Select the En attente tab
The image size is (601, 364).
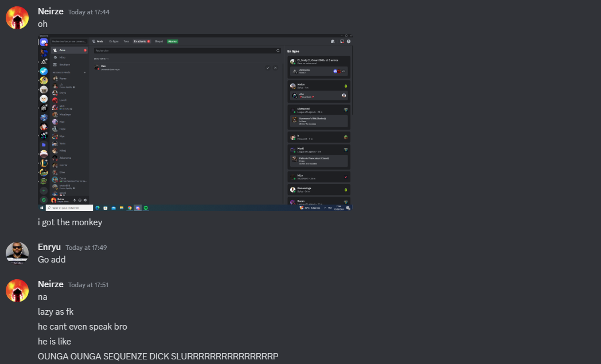141,41
